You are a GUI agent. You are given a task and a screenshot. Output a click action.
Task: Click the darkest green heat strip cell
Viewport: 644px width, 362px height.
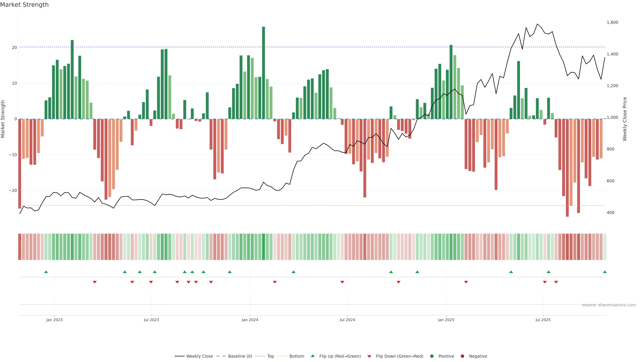(x=263, y=247)
